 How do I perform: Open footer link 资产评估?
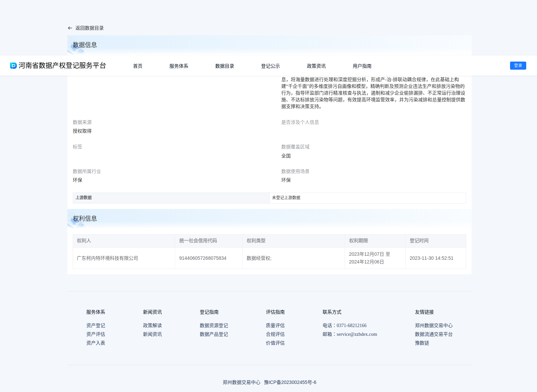96,334
